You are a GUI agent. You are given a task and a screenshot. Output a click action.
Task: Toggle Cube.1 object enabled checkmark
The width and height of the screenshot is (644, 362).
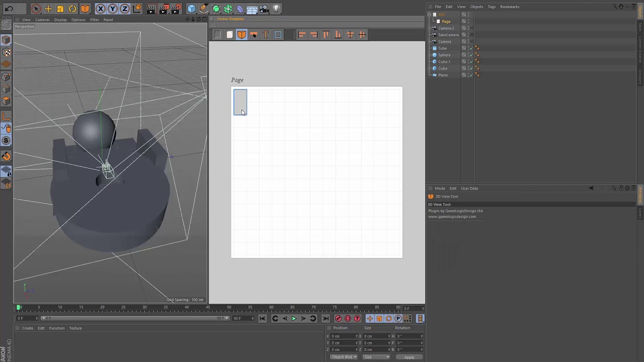click(x=471, y=61)
